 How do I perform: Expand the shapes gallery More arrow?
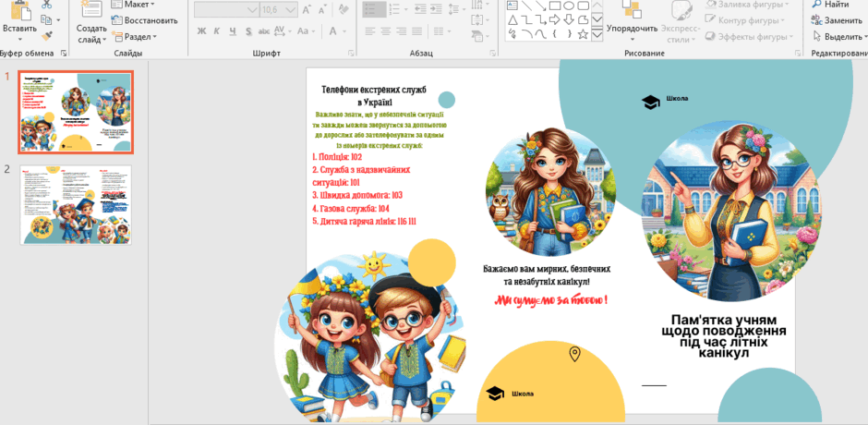[597, 34]
